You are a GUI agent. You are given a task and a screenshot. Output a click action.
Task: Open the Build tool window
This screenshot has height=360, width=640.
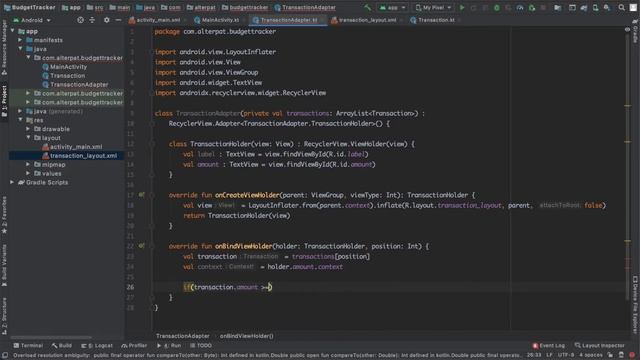(x=62, y=346)
